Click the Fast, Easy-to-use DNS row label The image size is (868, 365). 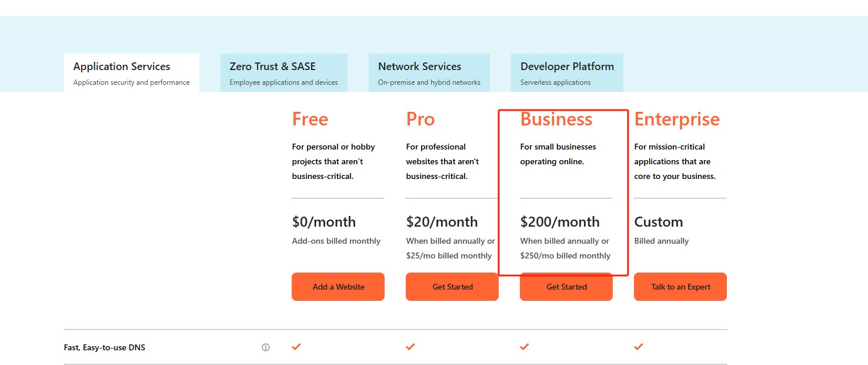click(x=105, y=347)
